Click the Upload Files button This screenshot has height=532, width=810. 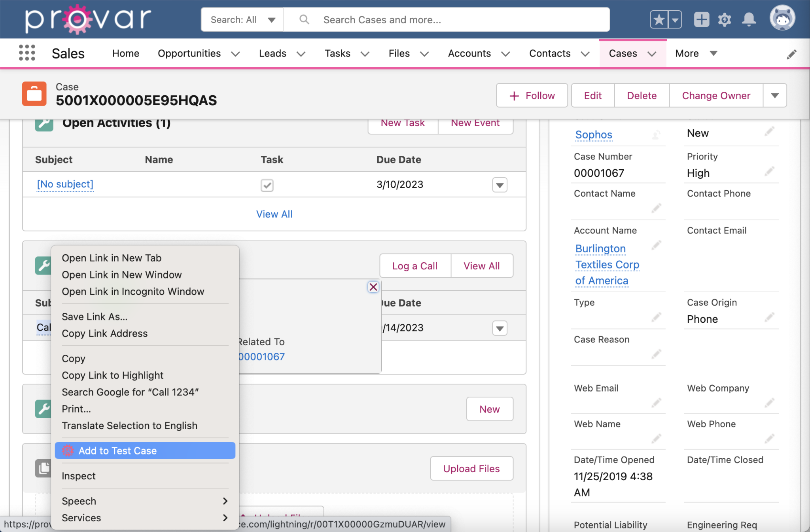[471, 468]
